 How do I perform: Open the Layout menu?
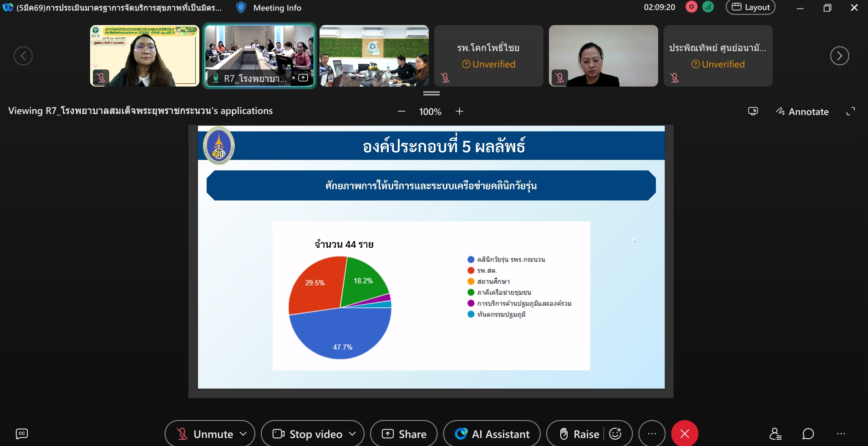(751, 7)
